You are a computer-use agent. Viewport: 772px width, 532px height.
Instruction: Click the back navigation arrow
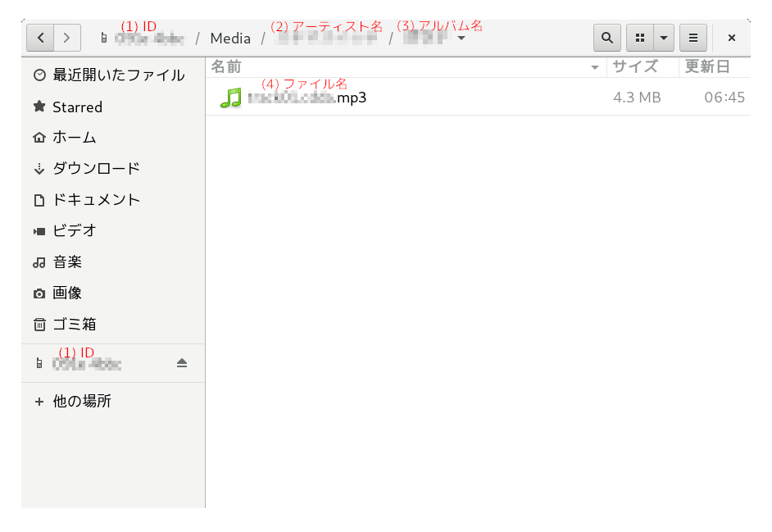coord(41,38)
